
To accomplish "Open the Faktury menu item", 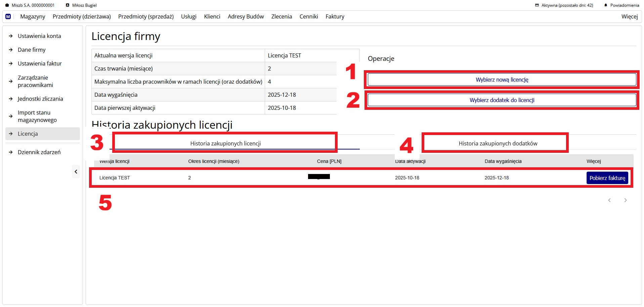I will 335,16.
